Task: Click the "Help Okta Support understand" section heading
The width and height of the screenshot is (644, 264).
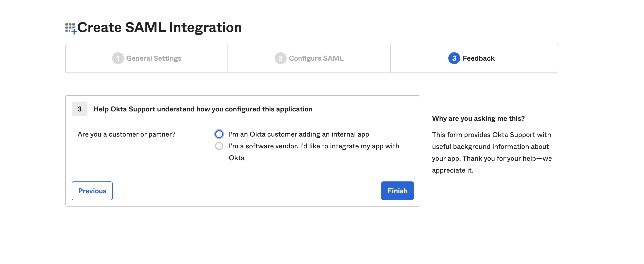Action: (203, 109)
